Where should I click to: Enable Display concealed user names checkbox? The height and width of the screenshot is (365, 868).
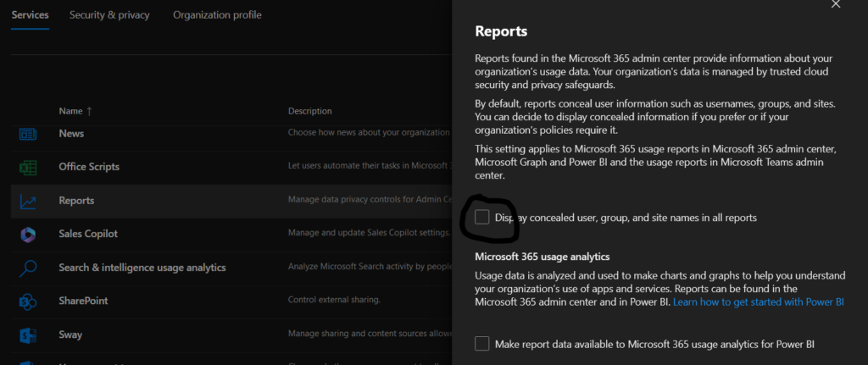(x=482, y=218)
